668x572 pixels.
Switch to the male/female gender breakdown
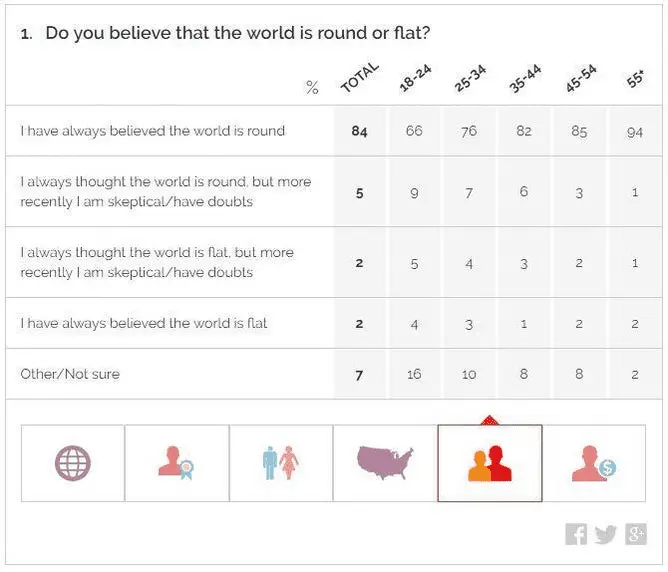point(281,463)
